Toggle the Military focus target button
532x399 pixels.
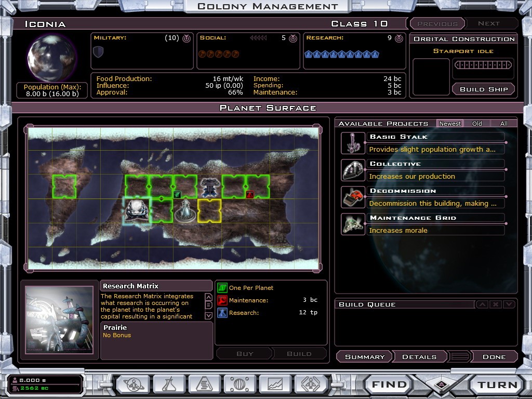[186, 38]
